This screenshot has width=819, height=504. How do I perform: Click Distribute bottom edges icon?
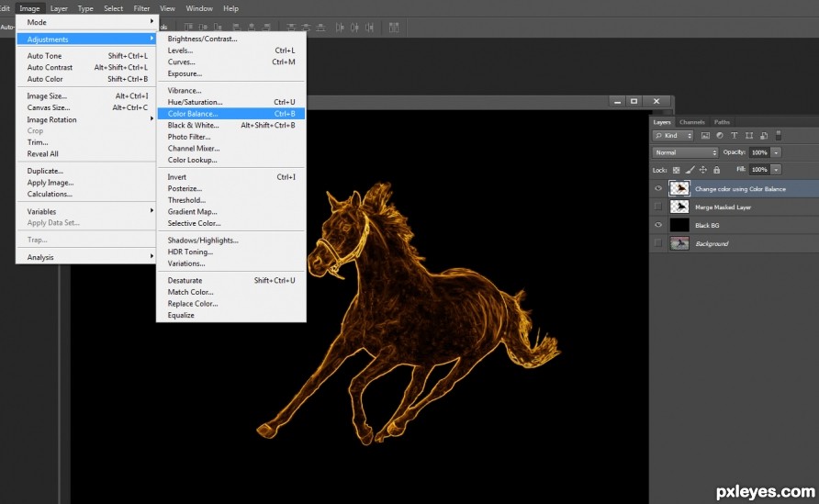tap(320, 28)
